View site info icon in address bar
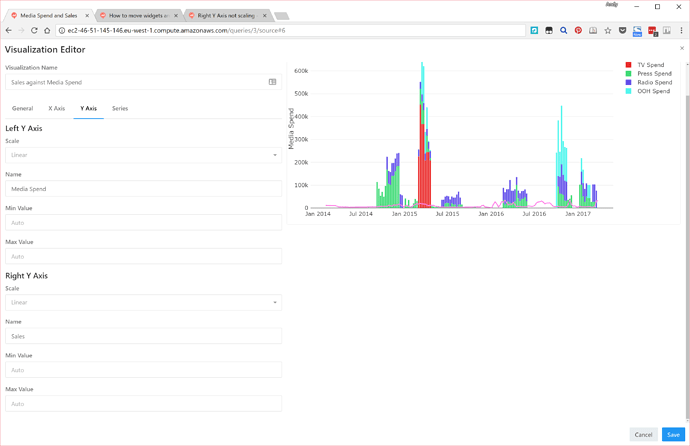The width and height of the screenshot is (690, 446). click(62, 30)
